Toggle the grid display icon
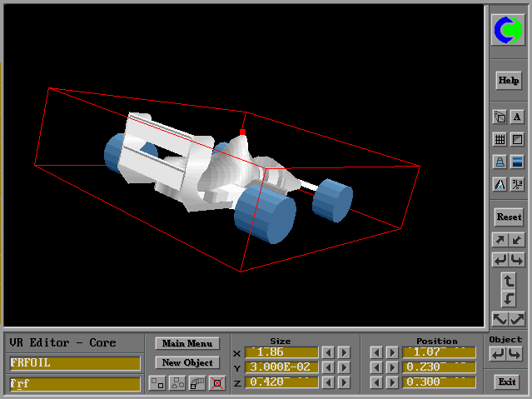532x399 pixels. coord(500,140)
